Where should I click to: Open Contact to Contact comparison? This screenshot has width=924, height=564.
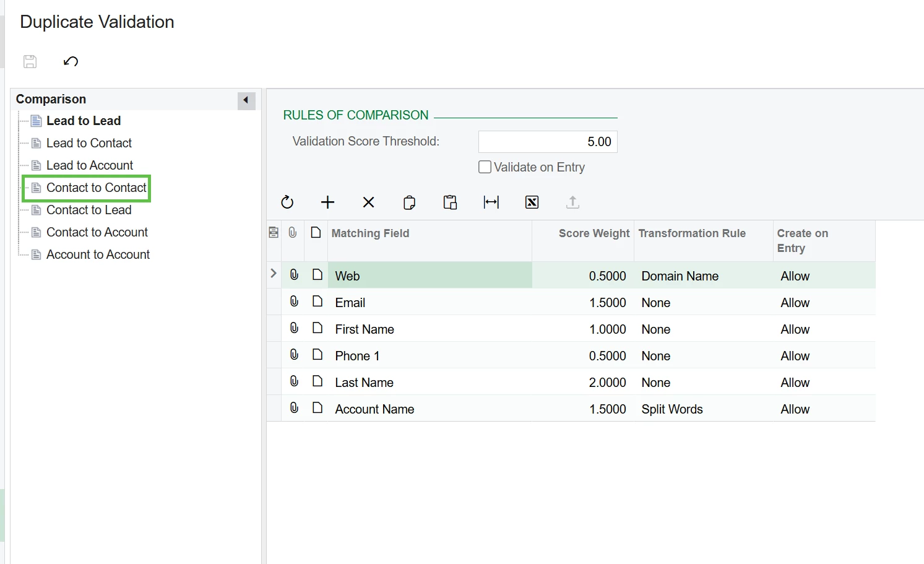coord(97,188)
